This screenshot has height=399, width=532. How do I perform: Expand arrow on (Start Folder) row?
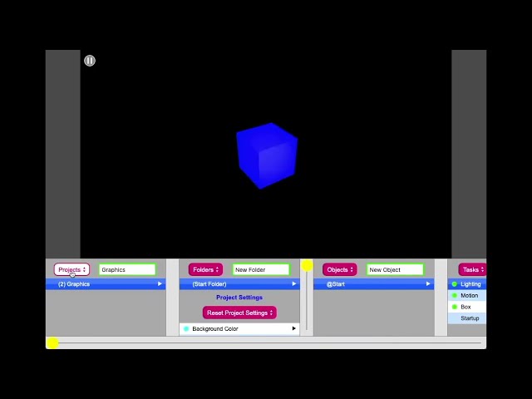point(293,283)
